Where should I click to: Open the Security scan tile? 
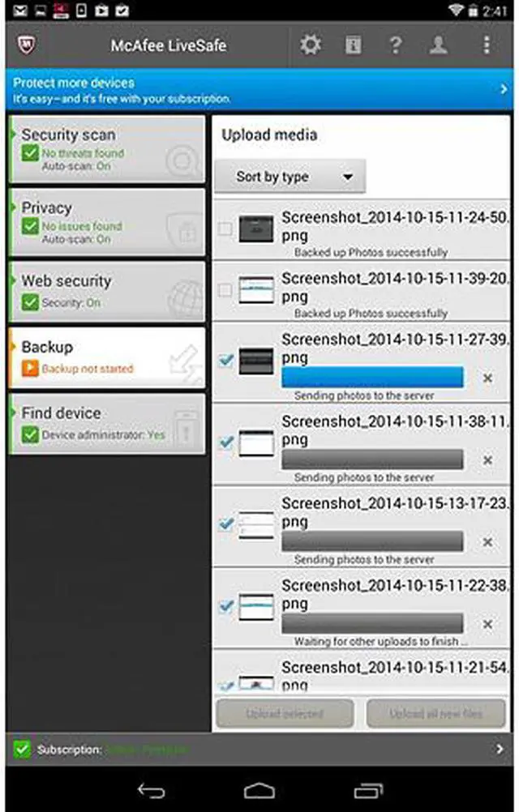tap(107, 149)
